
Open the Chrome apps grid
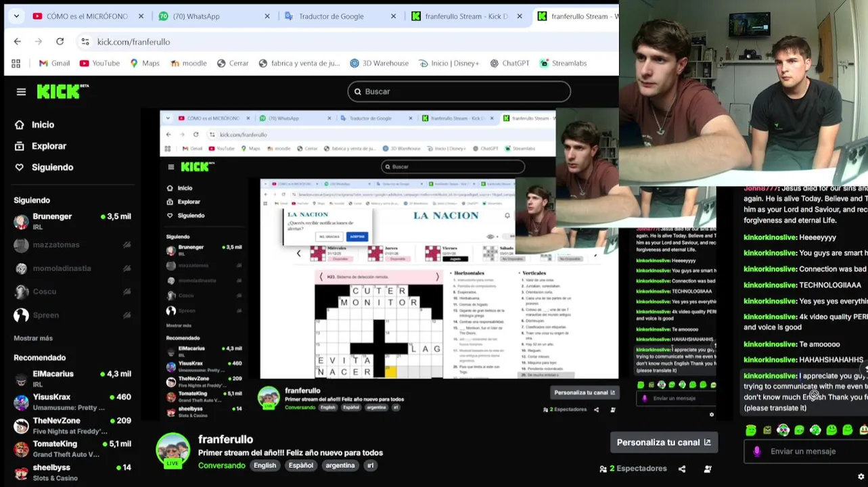tap(16, 63)
